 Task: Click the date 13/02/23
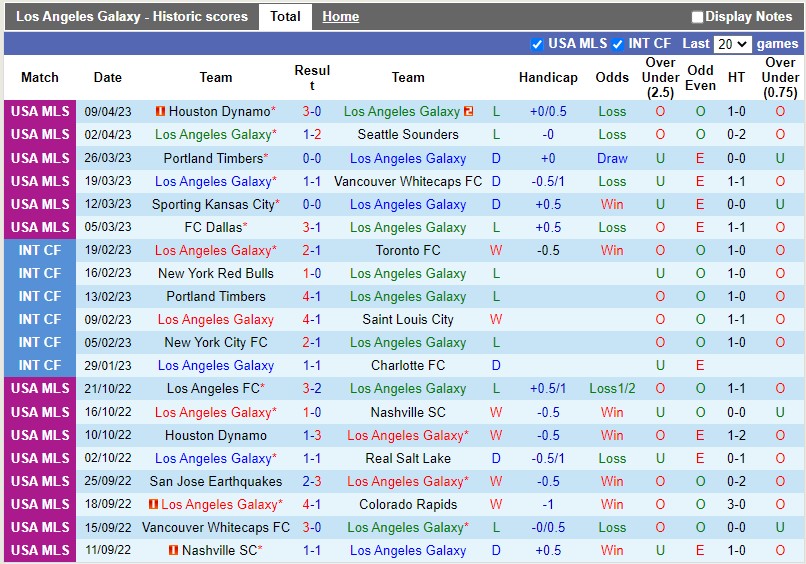[x=108, y=296]
